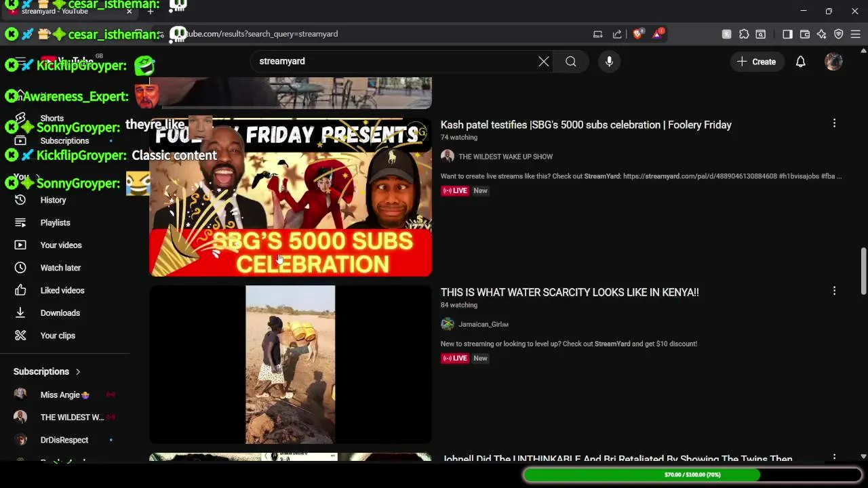The width and height of the screenshot is (868, 488).
Task: Click the page vertical scrollbar thumb
Action: pyautogui.click(x=863, y=271)
